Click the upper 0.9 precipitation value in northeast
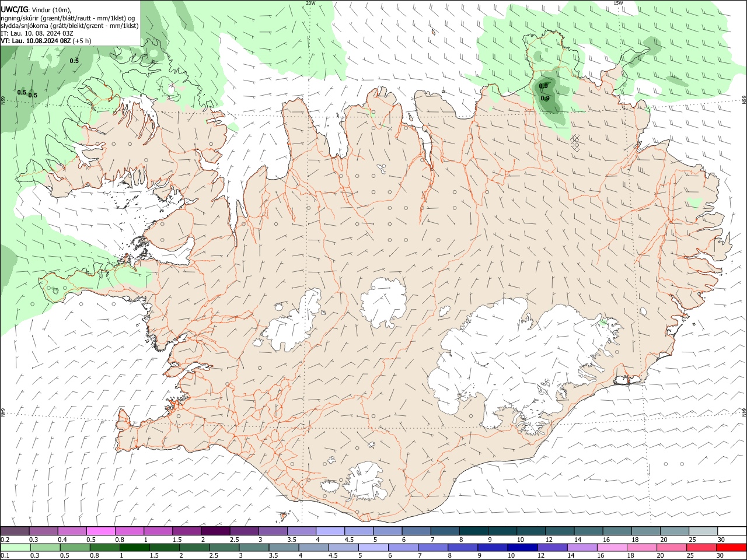The height and width of the screenshot is (560, 747). (x=543, y=86)
